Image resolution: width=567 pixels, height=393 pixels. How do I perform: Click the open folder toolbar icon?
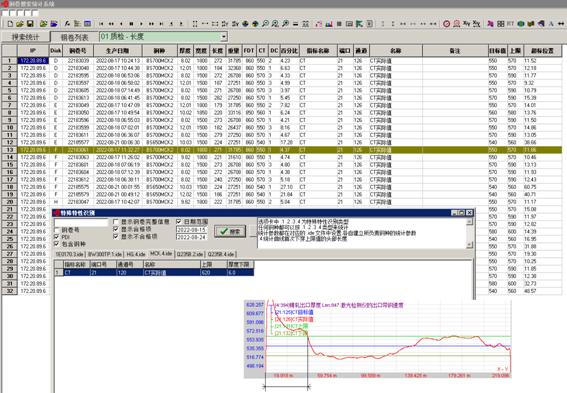(x=20, y=24)
